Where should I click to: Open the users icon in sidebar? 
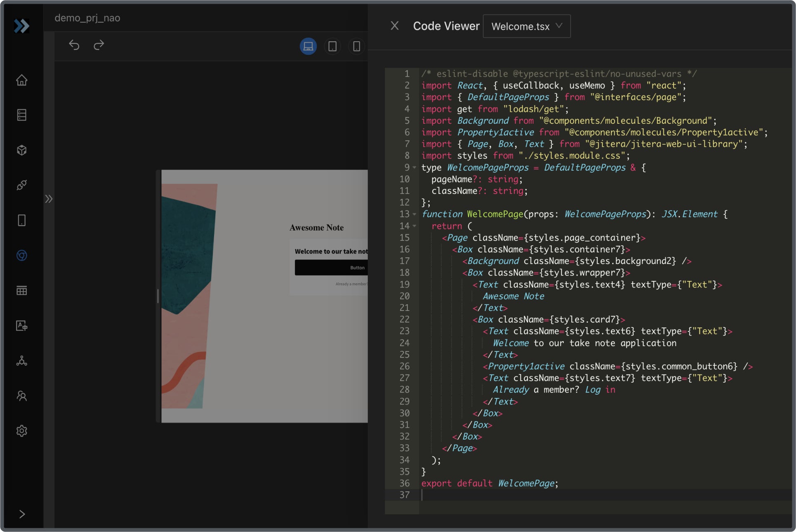[22, 396]
